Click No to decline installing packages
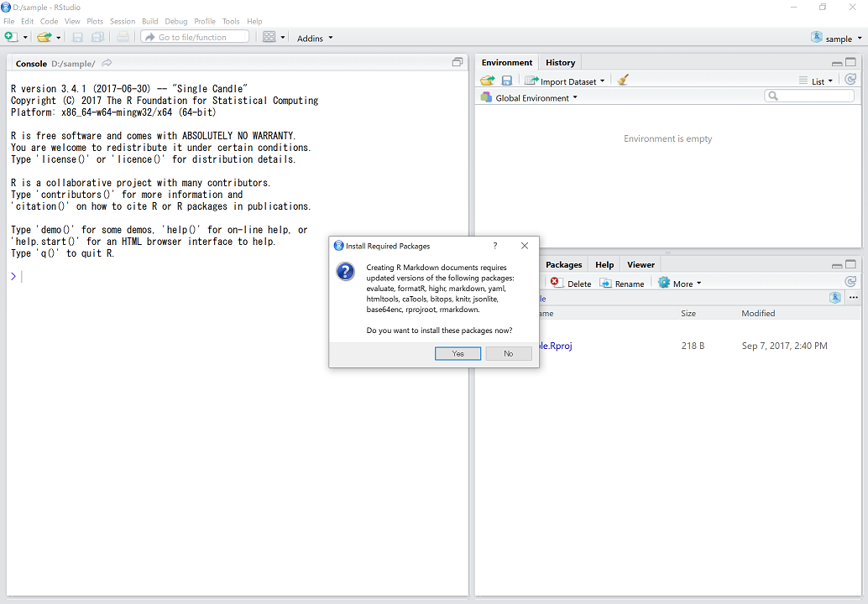The image size is (868, 604). 509,353
